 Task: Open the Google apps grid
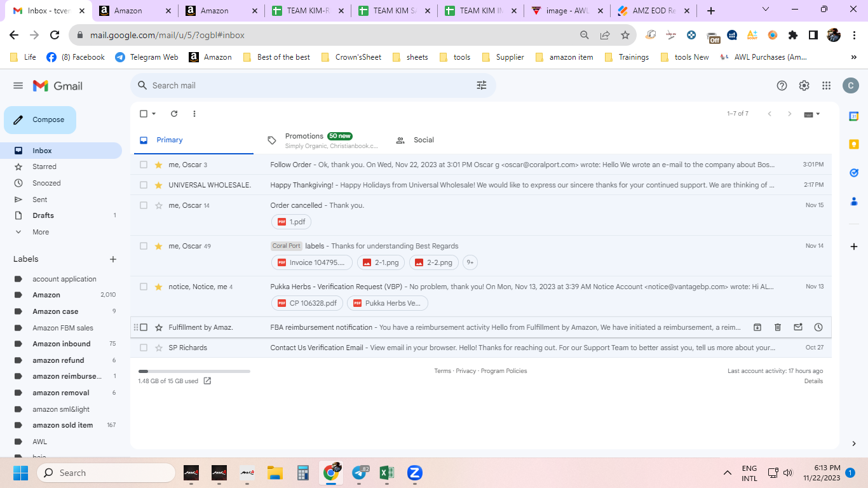coord(826,86)
